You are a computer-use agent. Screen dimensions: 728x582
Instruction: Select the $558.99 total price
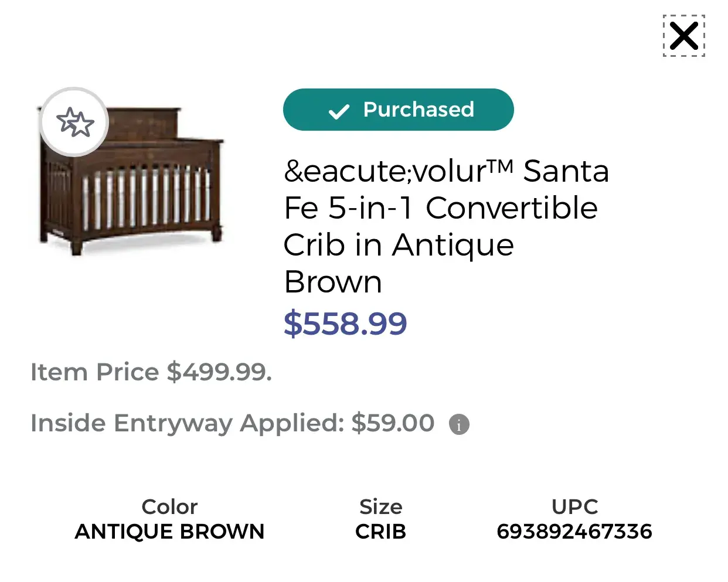[345, 324]
